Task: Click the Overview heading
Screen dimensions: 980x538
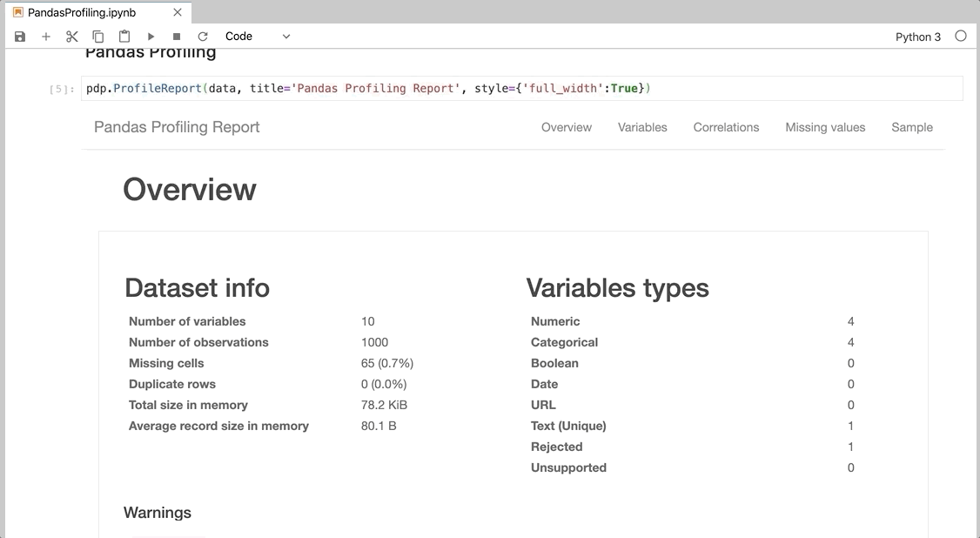Action: pos(190,189)
